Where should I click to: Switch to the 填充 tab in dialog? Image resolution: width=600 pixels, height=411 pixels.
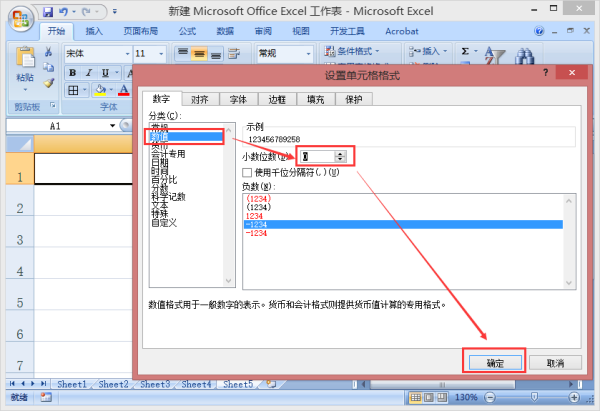[316, 99]
